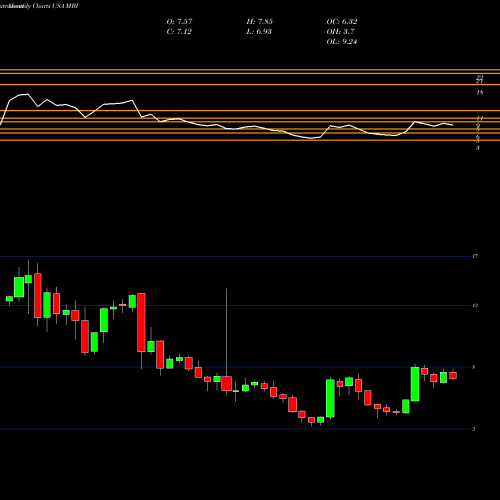Click the 12 price axis label
The width and height of the screenshot is (500, 500).
(475, 305)
